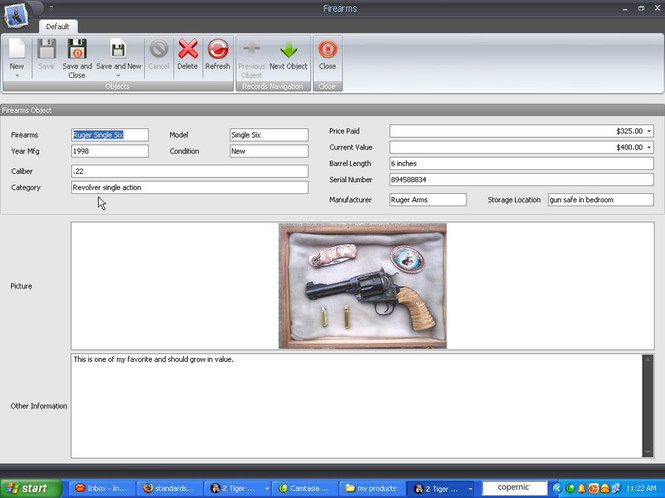This screenshot has width=665, height=498.
Task: Open the quick access customize arrow
Action: pos(51,8)
